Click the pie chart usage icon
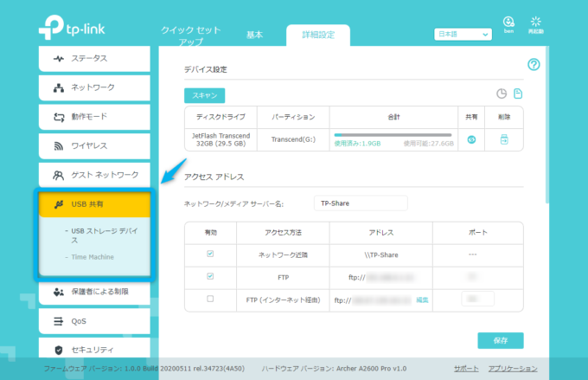The height and width of the screenshot is (380, 588). pyautogui.click(x=502, y=93)
